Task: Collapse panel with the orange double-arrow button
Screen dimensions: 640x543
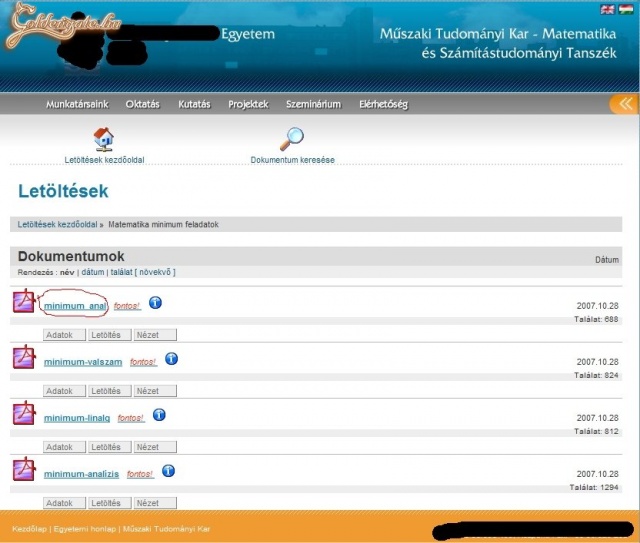Action: click(x=624, y=104)
